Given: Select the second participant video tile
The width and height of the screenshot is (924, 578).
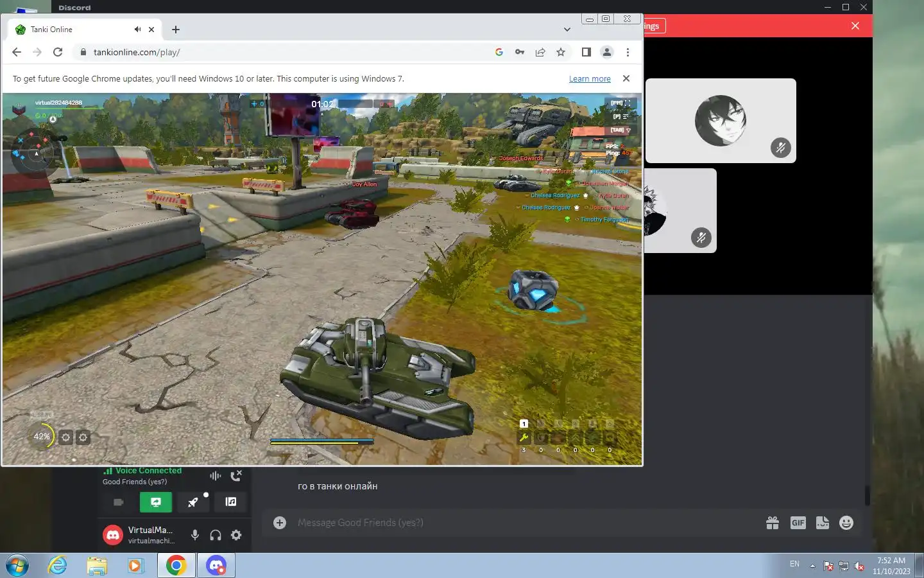Looking at the screenshot, I should tap(680, 211).
